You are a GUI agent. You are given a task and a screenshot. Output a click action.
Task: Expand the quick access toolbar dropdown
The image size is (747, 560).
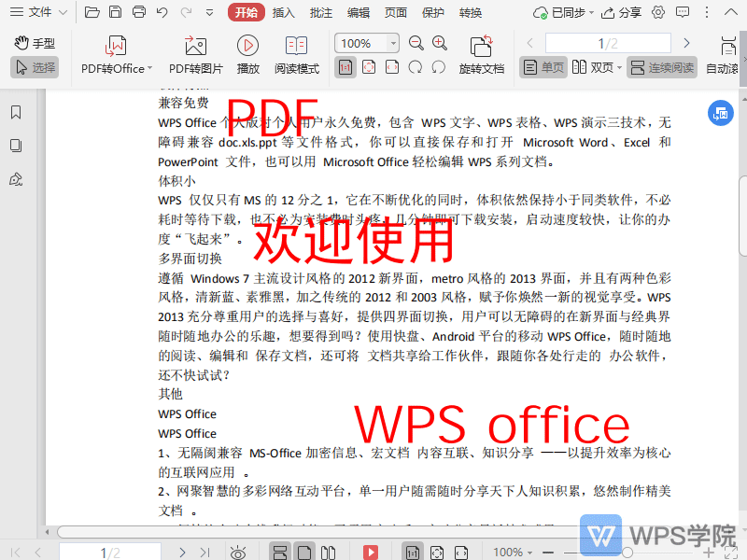[x=209, y=12]
